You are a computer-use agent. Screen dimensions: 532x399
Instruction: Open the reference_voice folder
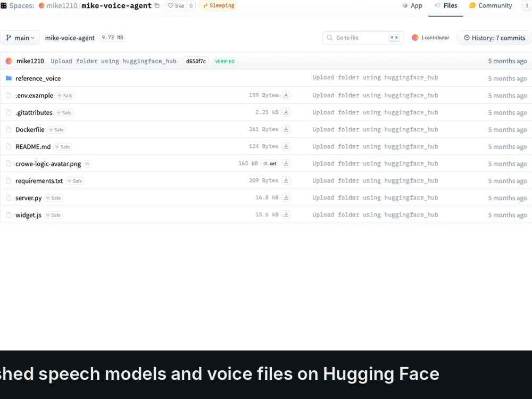38,78
